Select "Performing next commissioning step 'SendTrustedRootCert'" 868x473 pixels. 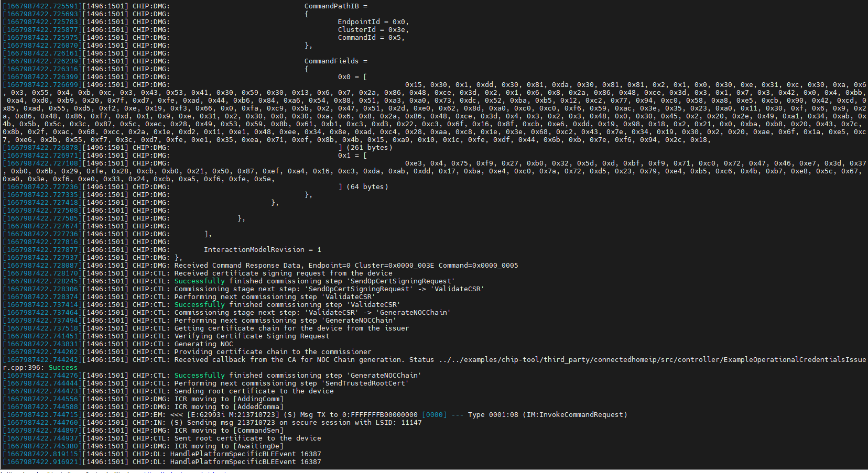coord(291,383)
